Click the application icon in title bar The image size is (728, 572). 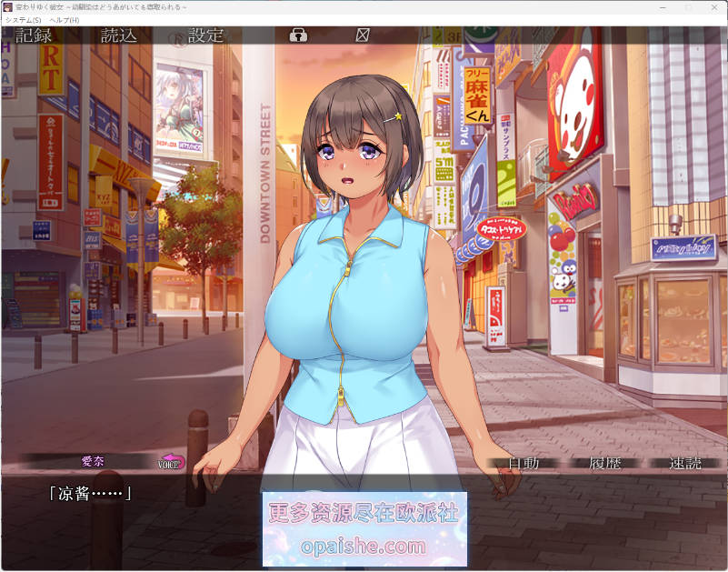coord(7,7)
